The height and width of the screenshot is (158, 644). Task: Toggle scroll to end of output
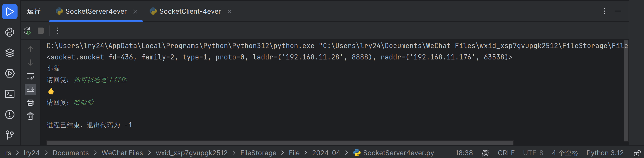tap(30, 89)
